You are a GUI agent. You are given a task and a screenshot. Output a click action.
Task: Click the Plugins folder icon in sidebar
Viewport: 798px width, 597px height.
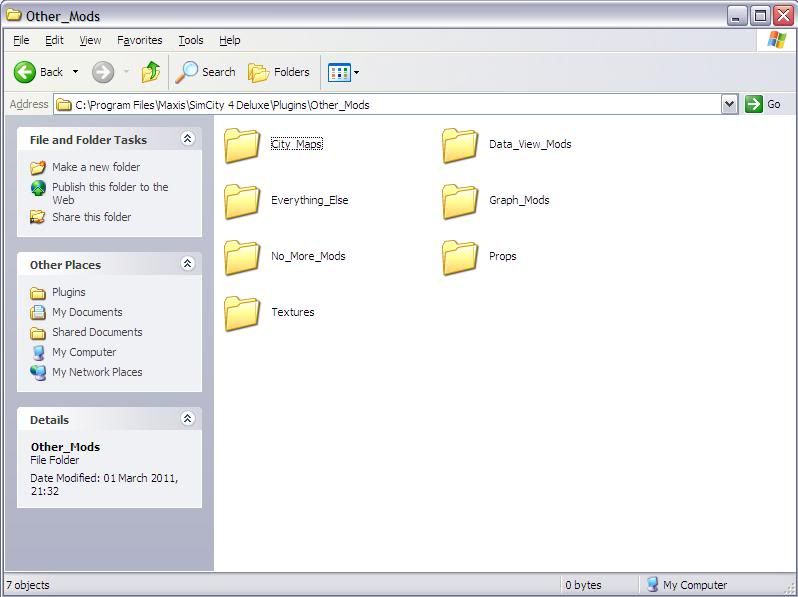[x=38, y=293]
